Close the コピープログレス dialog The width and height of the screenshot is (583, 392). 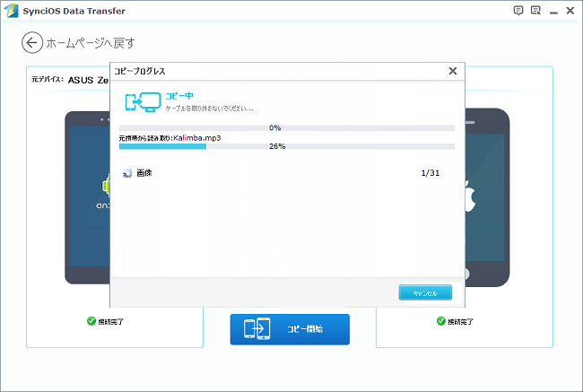pyautogui.click(x=452, y=71)
